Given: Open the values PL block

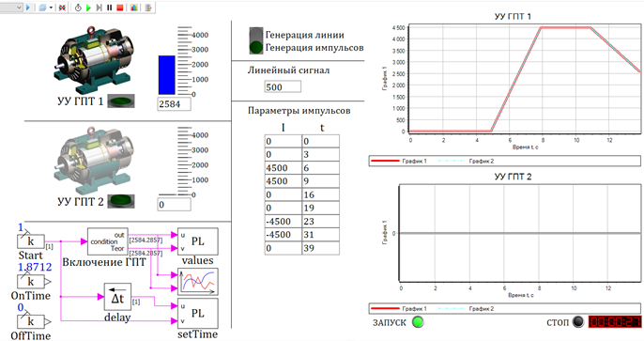Looking at the screenshot, I should pos(197,241).
